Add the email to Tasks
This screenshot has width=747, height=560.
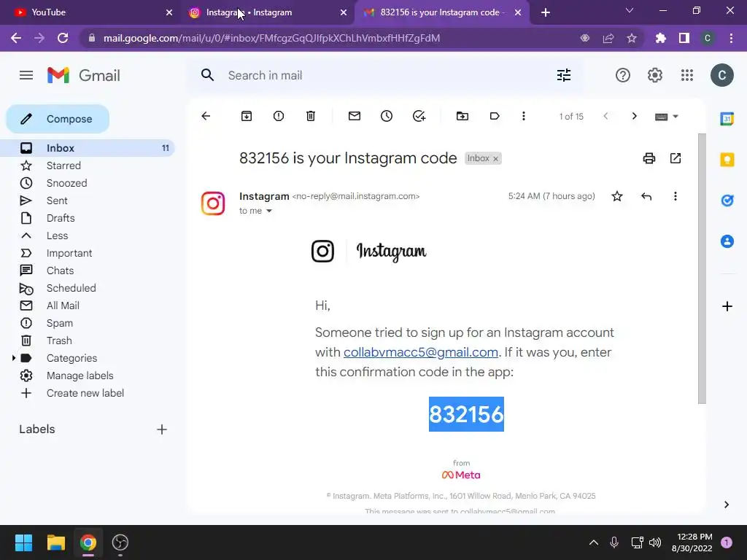point(419,116)
